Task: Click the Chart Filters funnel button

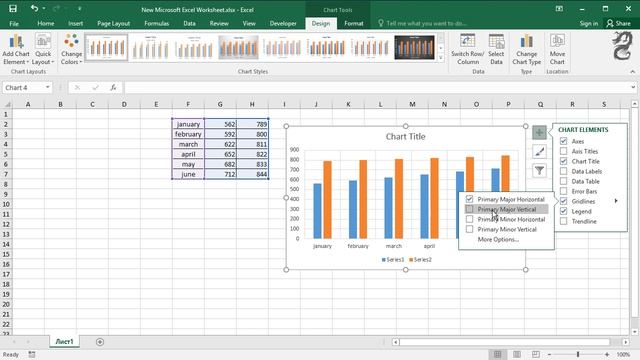Action: click(x=539, y=170)
